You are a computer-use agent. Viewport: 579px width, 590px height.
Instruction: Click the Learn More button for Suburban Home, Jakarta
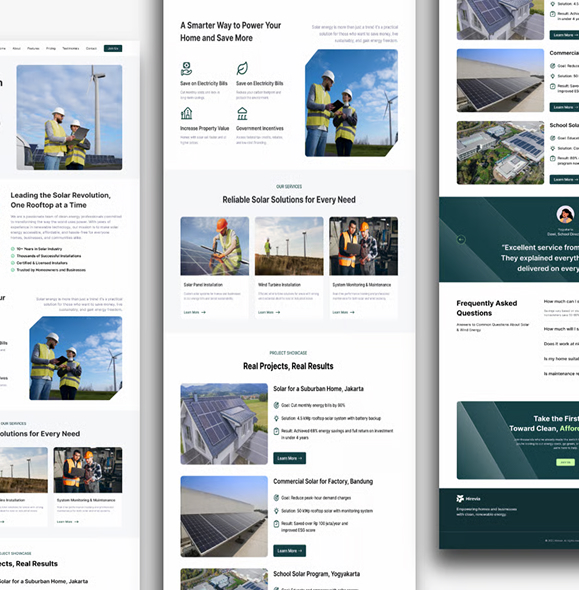[x=289, y=458]
